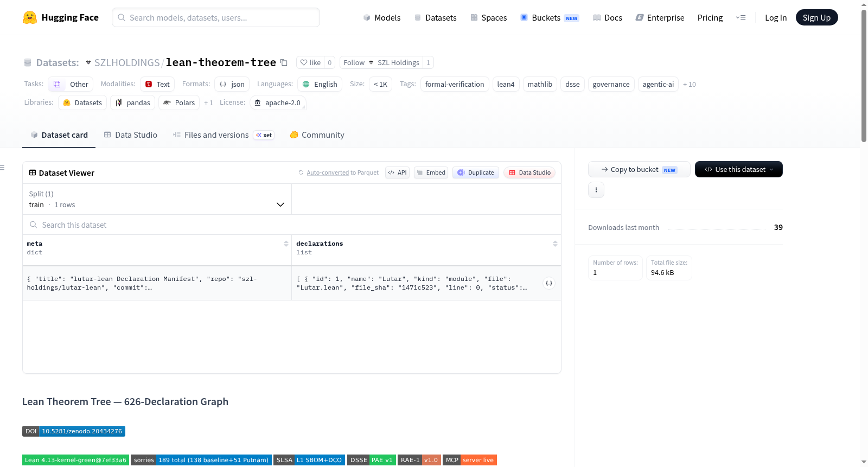Copy dataset name with the copy icon

pos(284,62)
